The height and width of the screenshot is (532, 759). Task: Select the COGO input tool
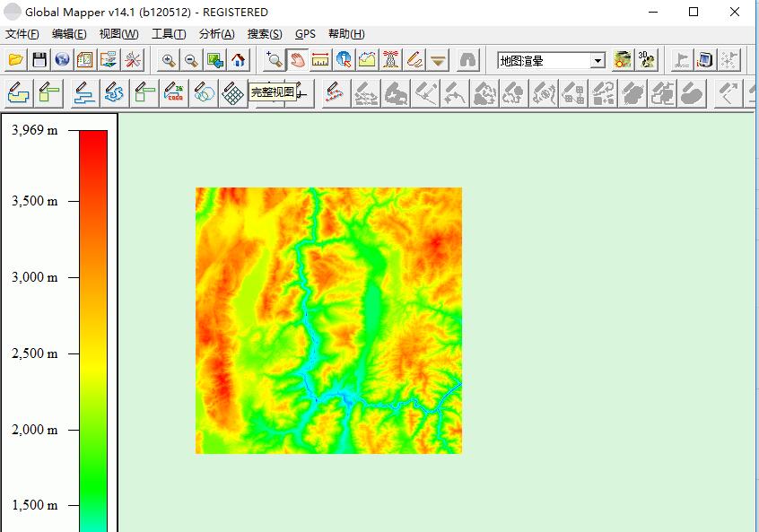pos(174,93)
